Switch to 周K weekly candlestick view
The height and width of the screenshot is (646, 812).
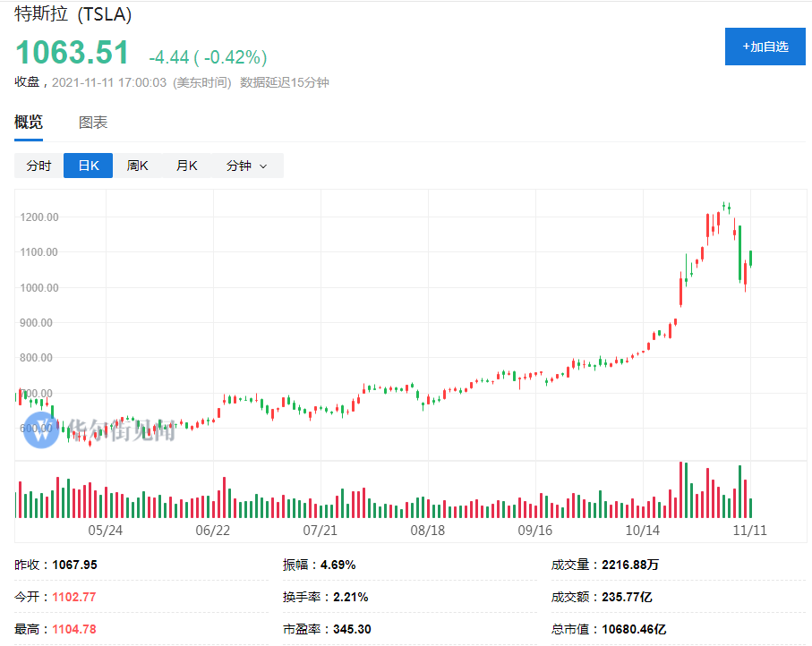pos(137,166)
